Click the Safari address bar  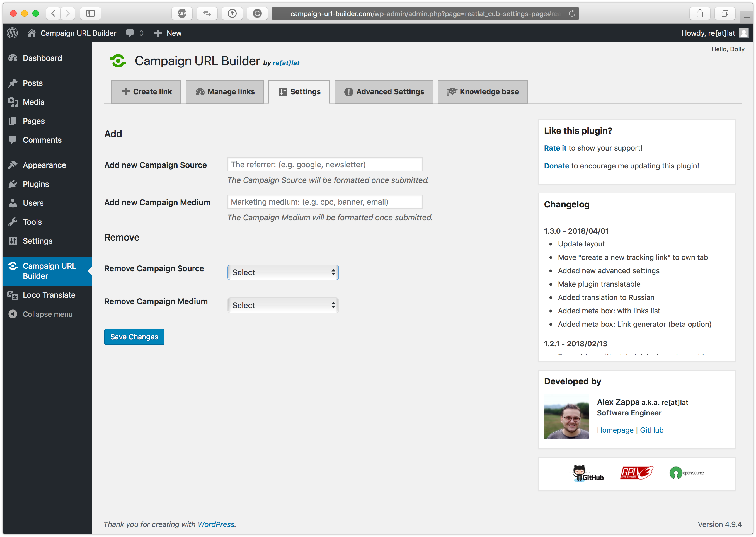tap(425, 14)
